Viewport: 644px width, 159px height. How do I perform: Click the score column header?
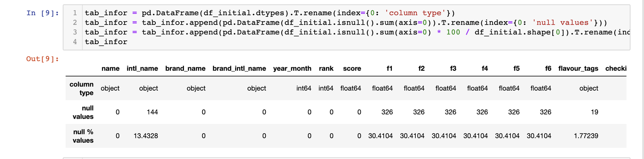[x=352, y=69]
